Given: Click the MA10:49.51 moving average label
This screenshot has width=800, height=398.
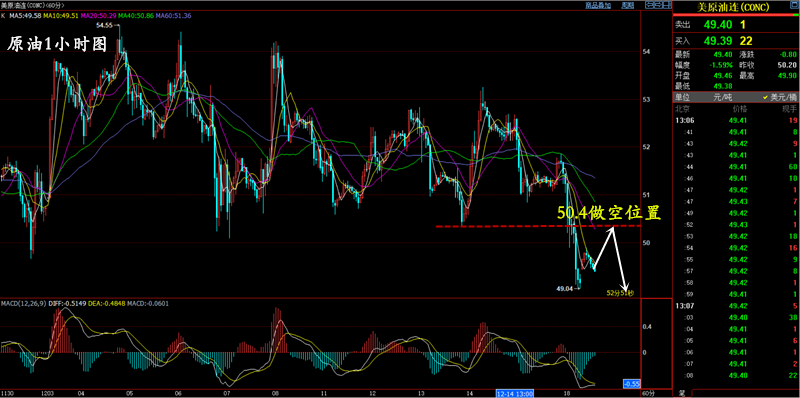Looking at the screenshot, I should pos(61,16).
